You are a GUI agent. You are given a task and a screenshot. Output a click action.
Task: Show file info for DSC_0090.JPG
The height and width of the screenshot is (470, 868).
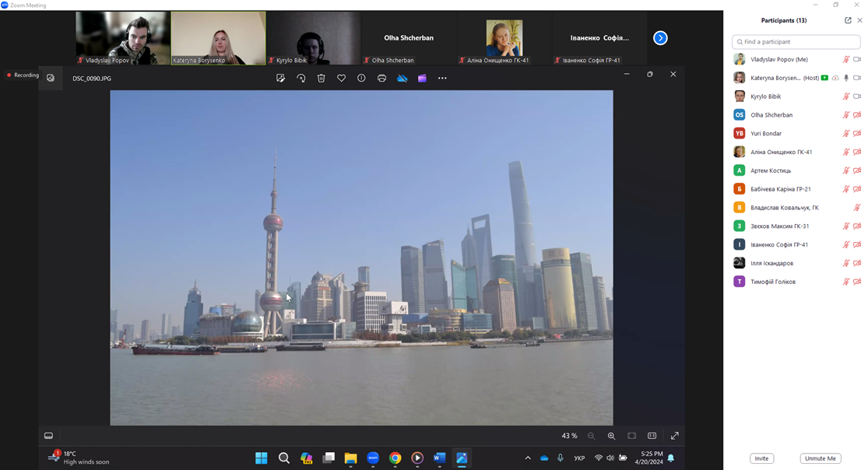(x=361, y=79)
